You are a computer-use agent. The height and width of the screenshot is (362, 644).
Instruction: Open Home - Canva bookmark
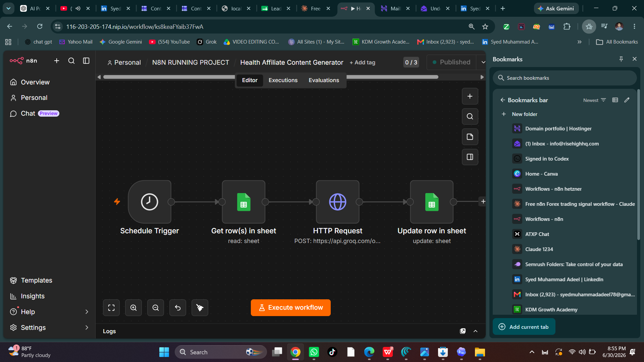tap(541, 174)
